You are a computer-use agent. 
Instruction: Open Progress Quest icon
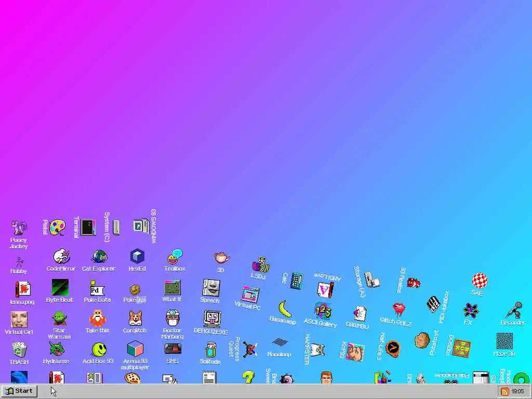click(250, 350)
